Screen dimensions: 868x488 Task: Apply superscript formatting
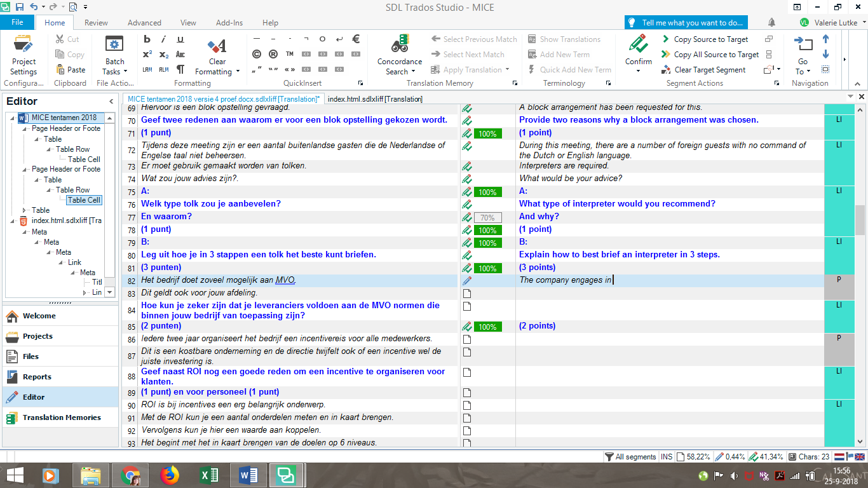tap(147, 55)
